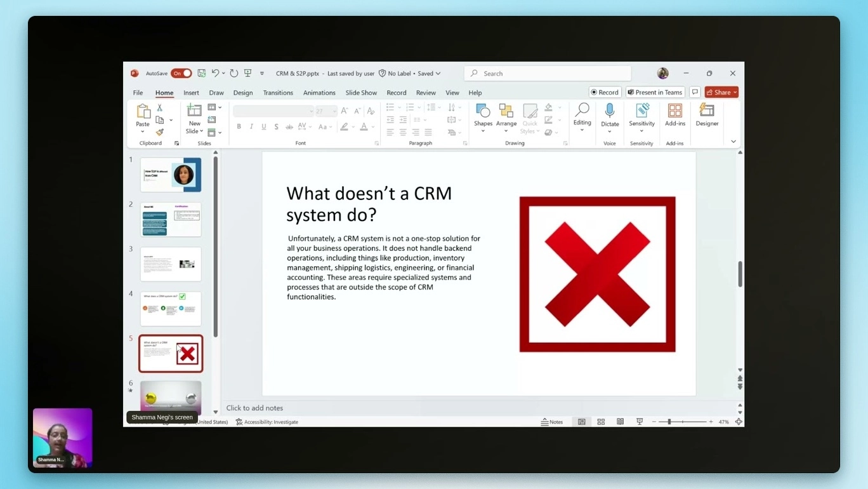Open the Slide Show menu tab
The width and height of the screenshot is (868, 489).
360,93
